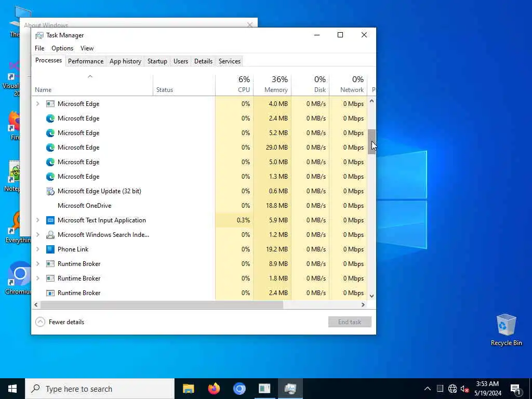Click the taskbar clock showing 3:53 AM
The image size is (532, 399).
487,389
